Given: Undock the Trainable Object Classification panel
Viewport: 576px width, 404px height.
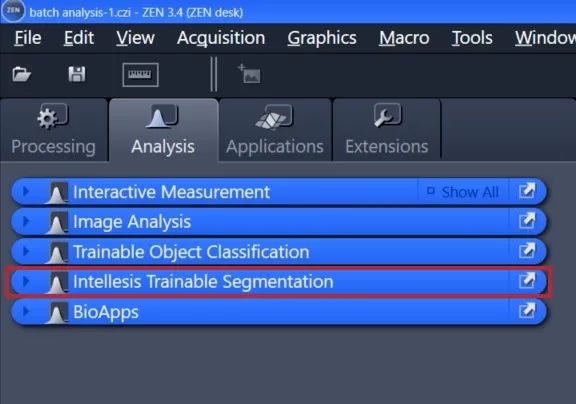Looking at the screenshot, I should [x=527, y=251].
